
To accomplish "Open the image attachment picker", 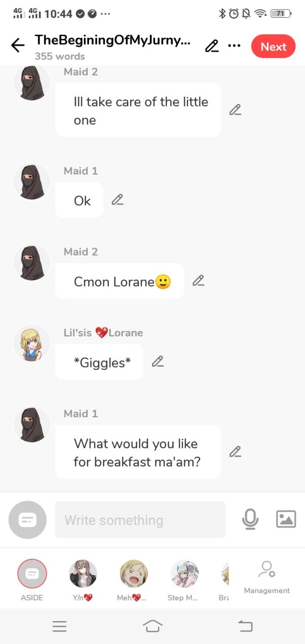I will coord(286,519).
